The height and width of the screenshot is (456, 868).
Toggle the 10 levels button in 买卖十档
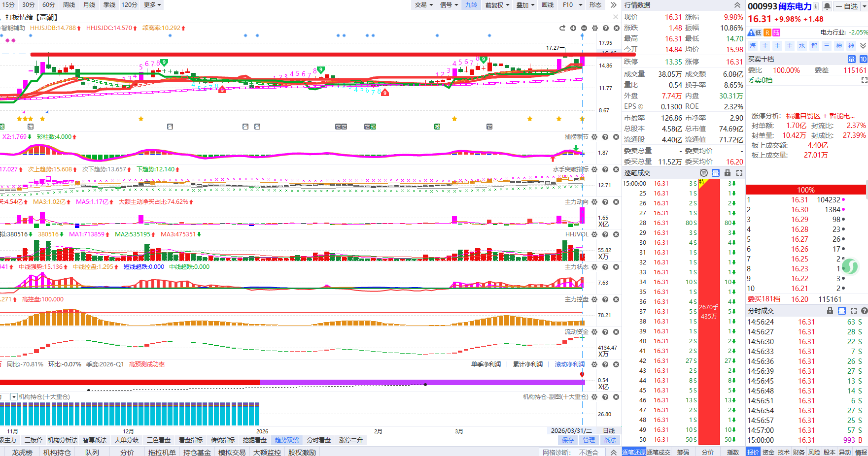coord(863,59)
